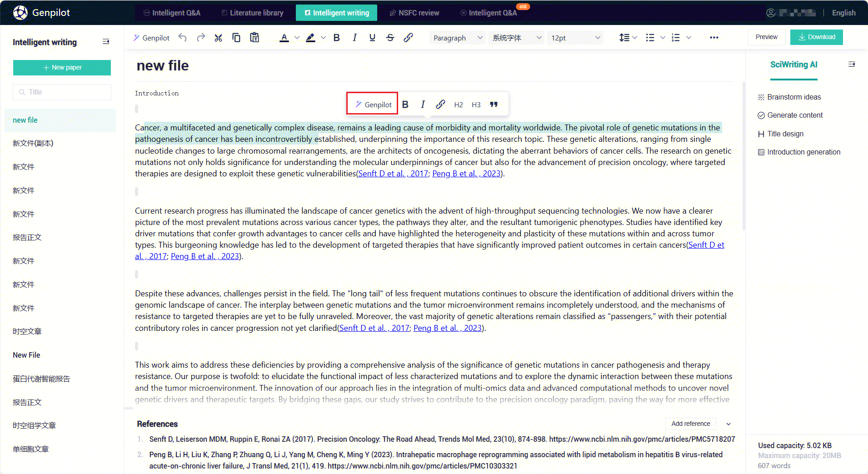This screenshot has height=474, width=868.
Task: Click the undo arrow in toolbar
Action: point(183,38)
